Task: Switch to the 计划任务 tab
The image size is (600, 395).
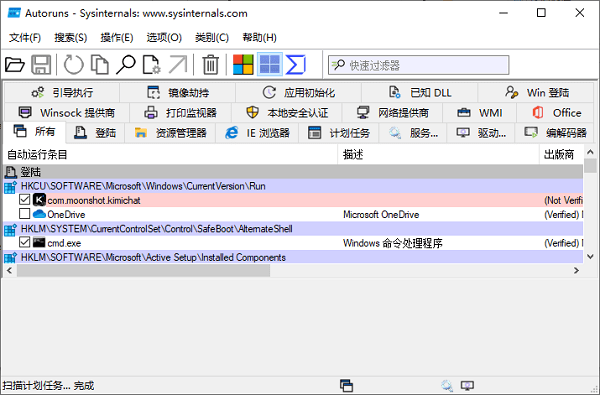Action: point(339,133)
